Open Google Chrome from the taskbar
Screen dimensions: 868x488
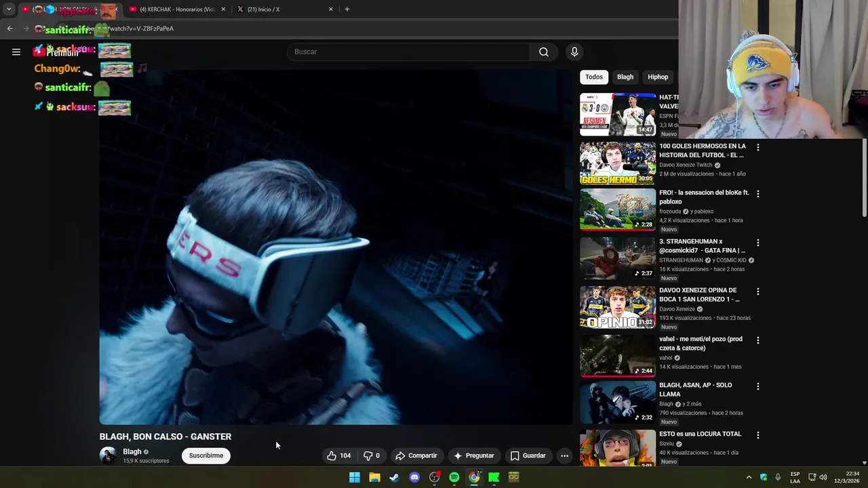pos(474,477)
